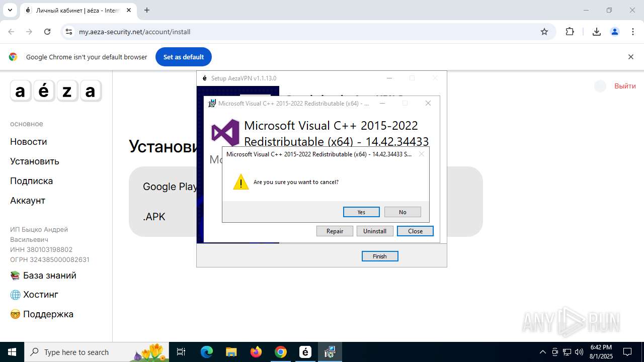644x362 pixels.
Task: Open the Хостинг link
Action: [x=34, y=295]
